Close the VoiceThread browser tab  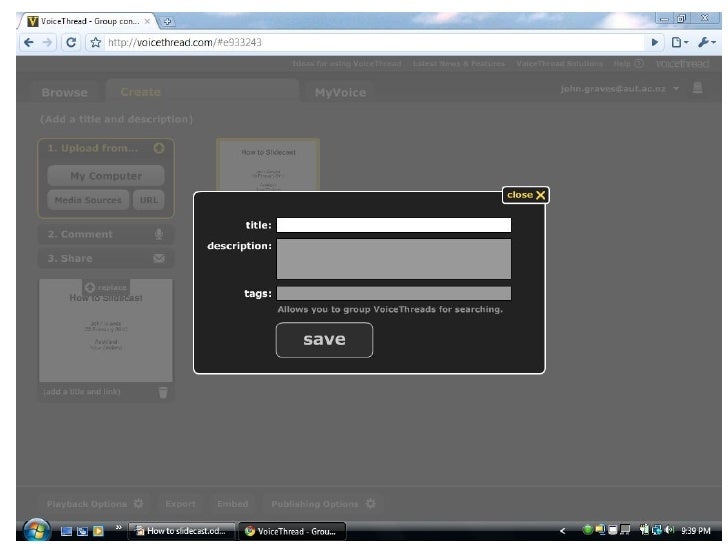coord(147,21)
